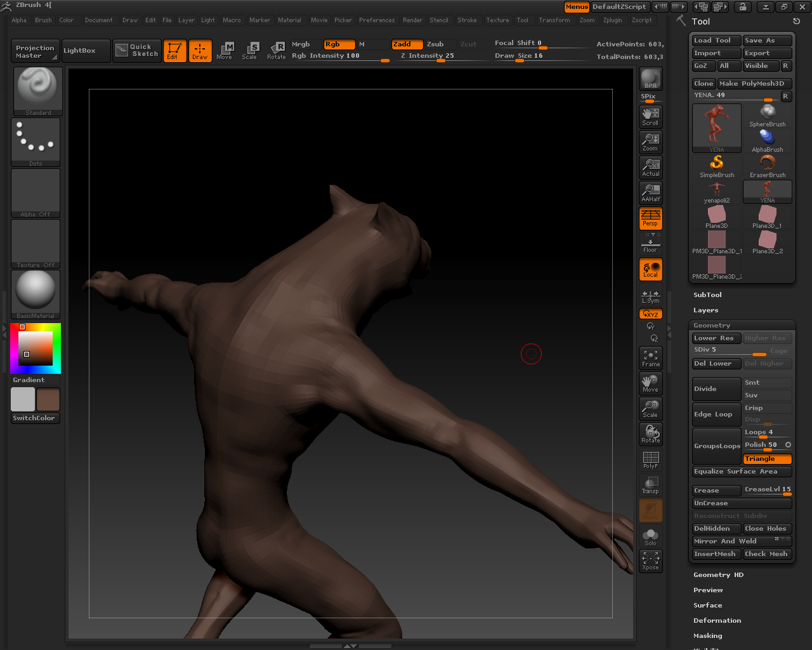Open the Standard brush picker

pyautogui.click(x=37, y=91)
